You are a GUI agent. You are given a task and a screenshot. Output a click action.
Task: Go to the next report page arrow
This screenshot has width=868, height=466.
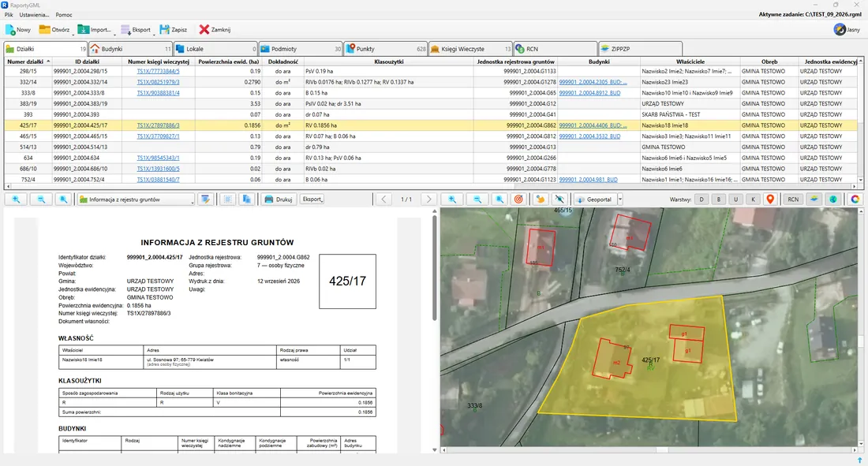click(428, 199)
